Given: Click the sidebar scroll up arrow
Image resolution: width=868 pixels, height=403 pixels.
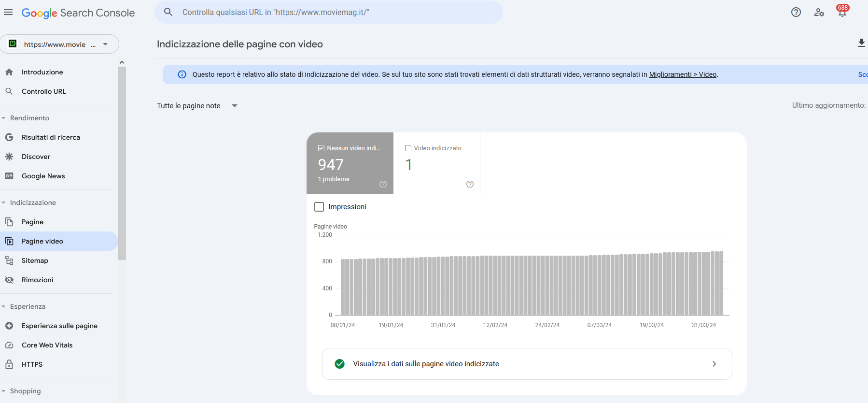Looking at the screenshot, I should coord(122,62).
